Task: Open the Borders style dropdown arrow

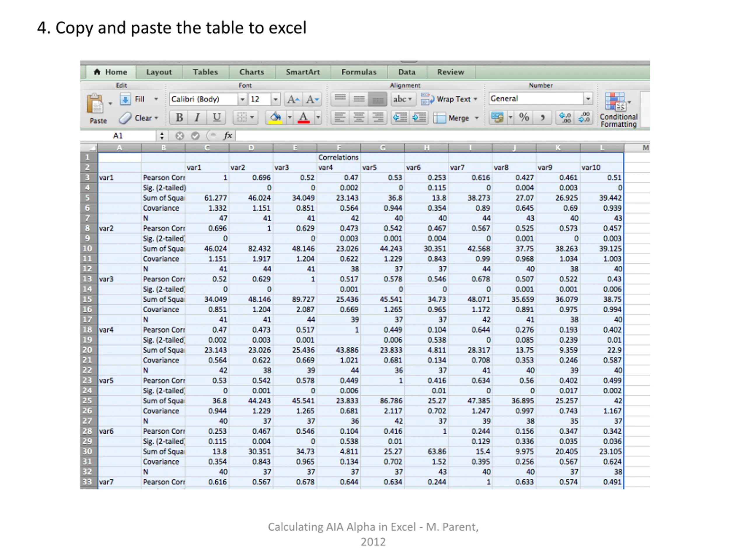Action: coord(252,118)
